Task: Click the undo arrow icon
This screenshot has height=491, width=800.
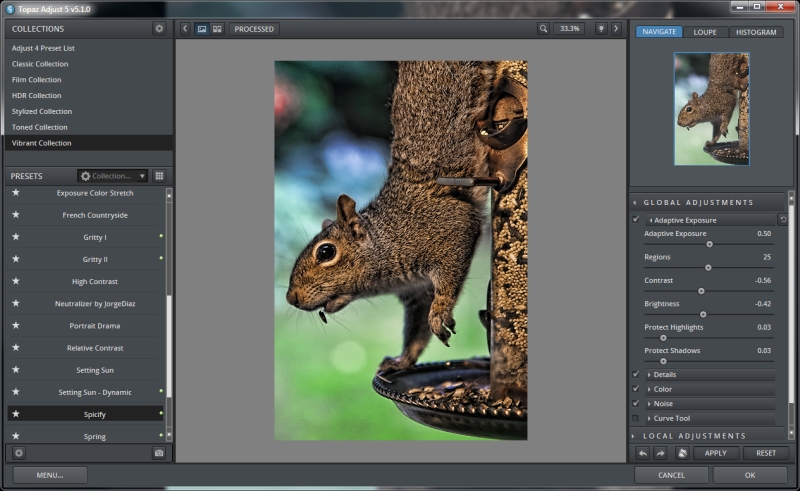Action: click(x=643, y=453)
